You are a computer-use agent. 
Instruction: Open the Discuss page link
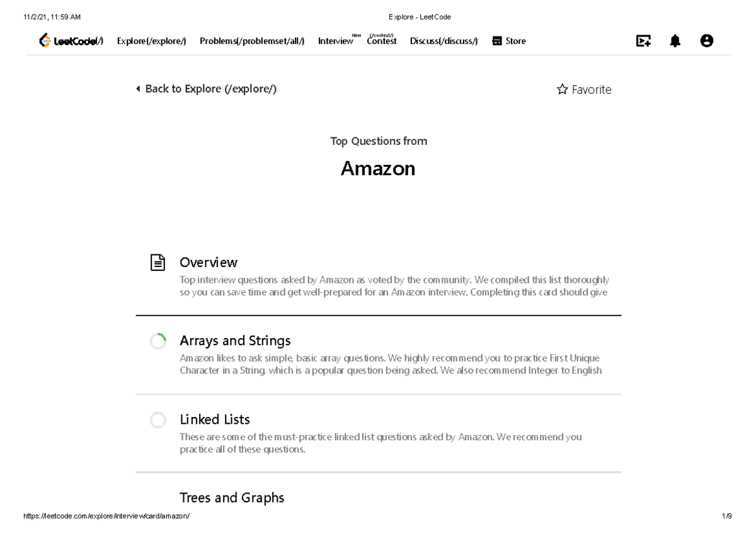coord(444,41)
